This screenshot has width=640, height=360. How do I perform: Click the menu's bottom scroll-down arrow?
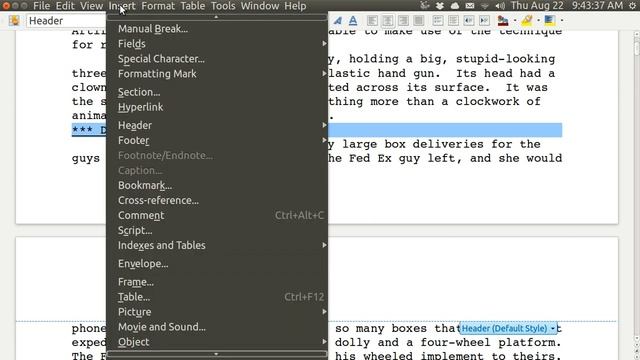217,354
